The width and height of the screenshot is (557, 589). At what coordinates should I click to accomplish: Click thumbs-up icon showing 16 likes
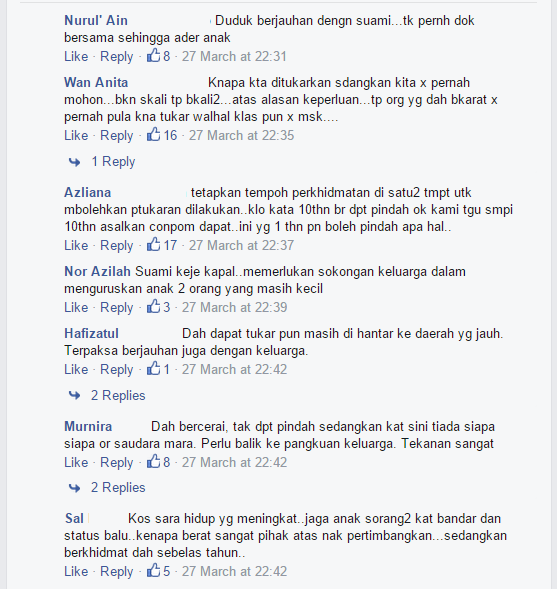[x=153, y=134]
